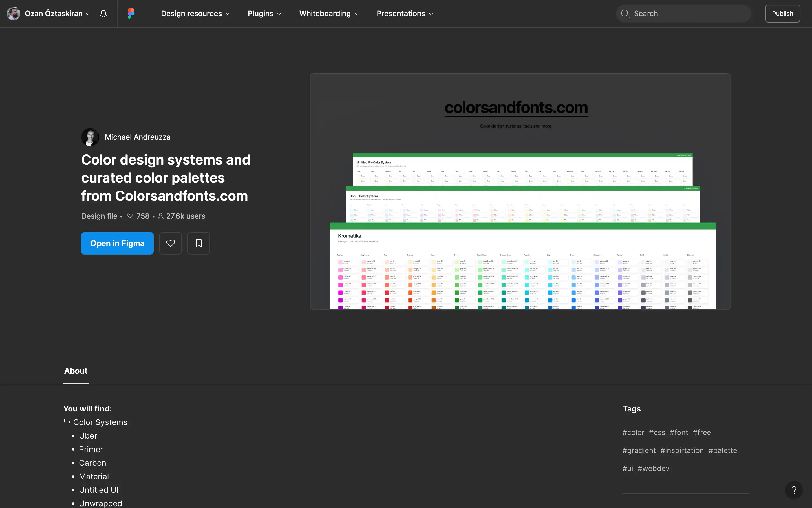Expand the Whiteboarding menu

point(329,14)
